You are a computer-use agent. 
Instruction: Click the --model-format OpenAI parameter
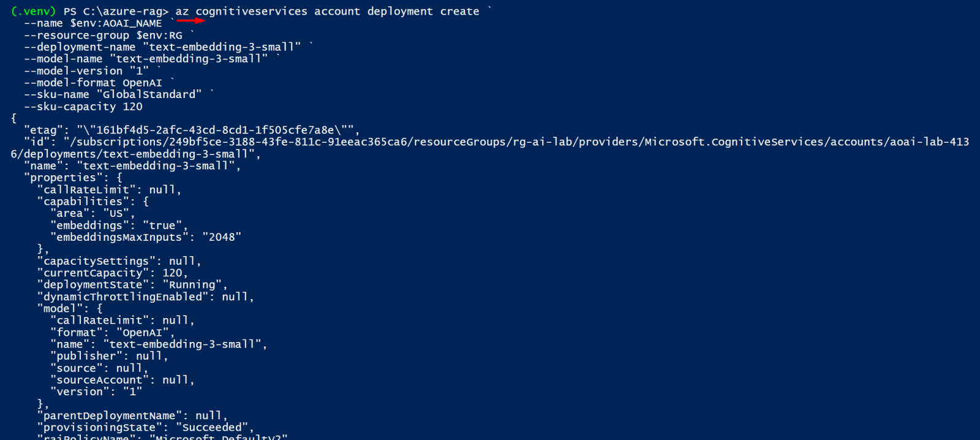[x=93, y=83]
